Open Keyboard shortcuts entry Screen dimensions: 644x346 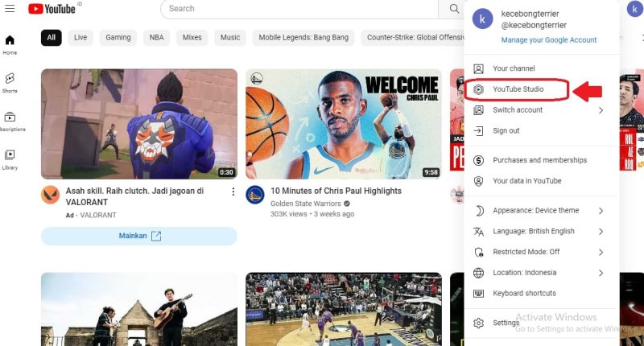pos(542,294)
